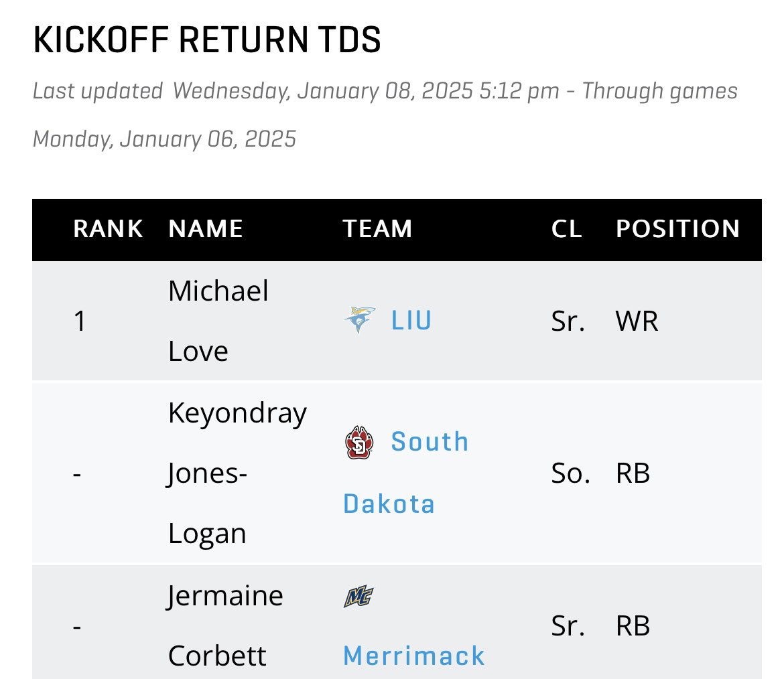Click the Merrimack MC logo icon

pyautogui.click(x=358, y=596)
